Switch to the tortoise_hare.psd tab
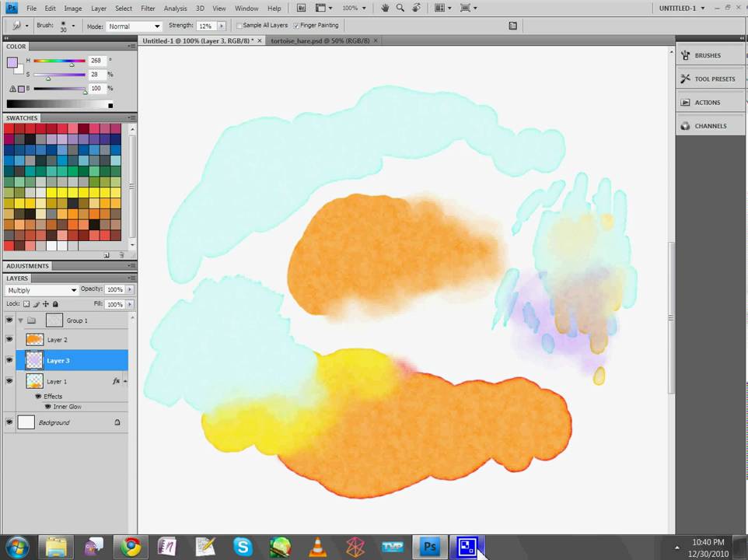The height and width of the screenshot is (560, 748). point(319,40)
